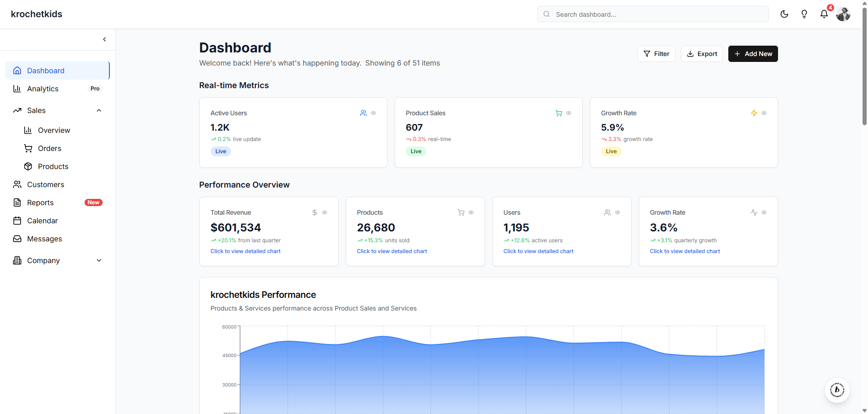Image resolution: width=868 pixels, height=414 pixels.
Task: Click the dark mode moon icon
Action: point(784,14)
